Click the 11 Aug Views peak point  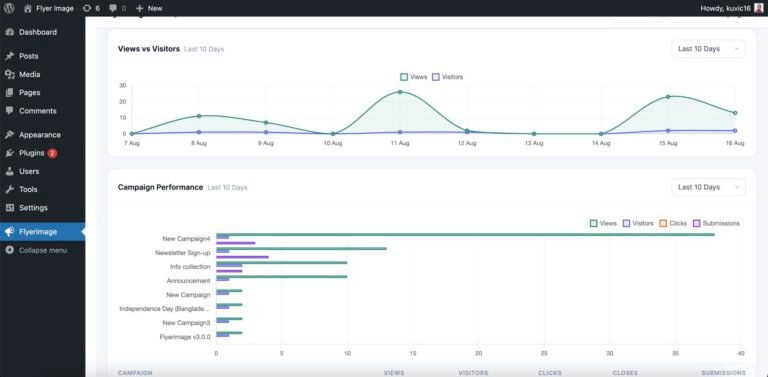400,92
